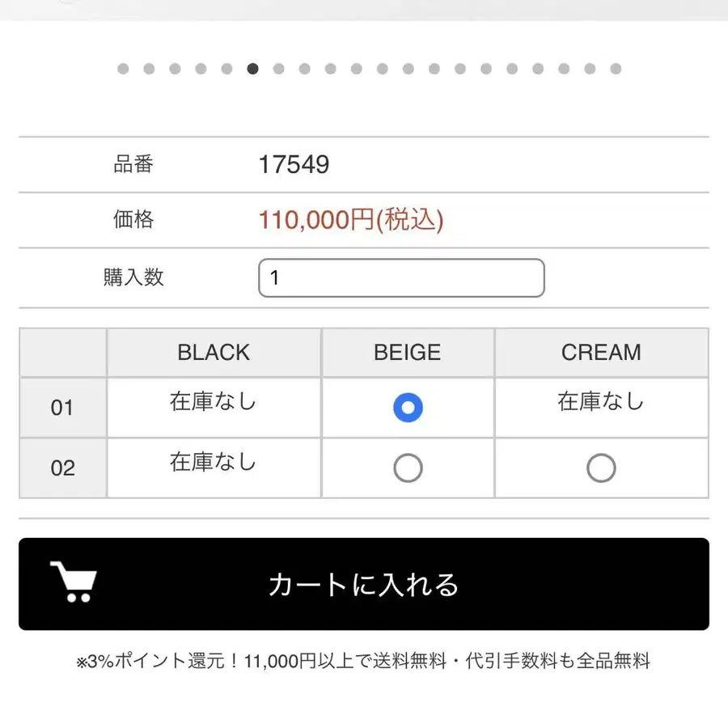Select BEIGE size 02 radio button

(x=408, y=468)
